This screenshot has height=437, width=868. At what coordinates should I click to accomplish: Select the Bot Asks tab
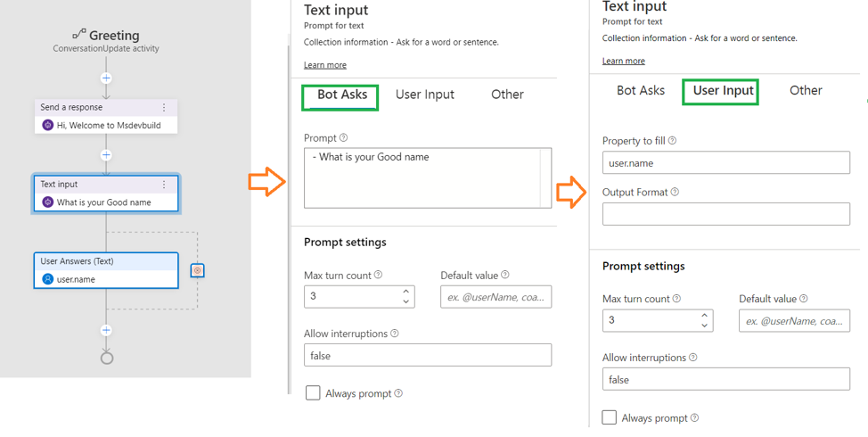341,95
